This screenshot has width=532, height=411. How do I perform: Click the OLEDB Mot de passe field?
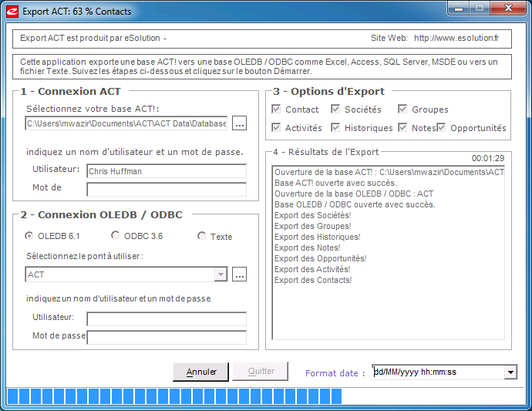(166, 337)
